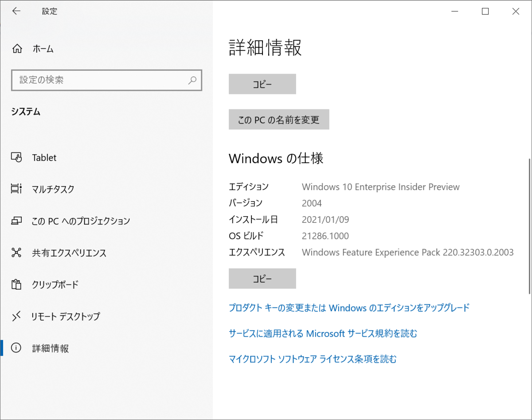Click the クリップボード icon
The height and width of the screenshot is (420, 532).
[16, 284]
